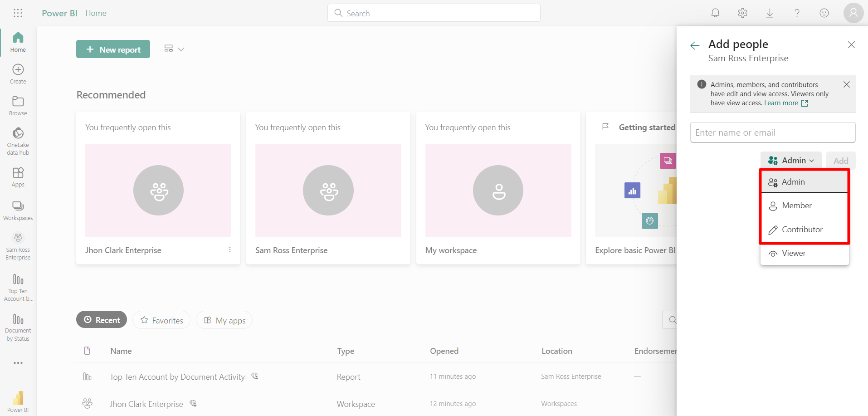Screen dimensions: 868x416
Task: Open the settings gear
Action: [x=742, y=13]
